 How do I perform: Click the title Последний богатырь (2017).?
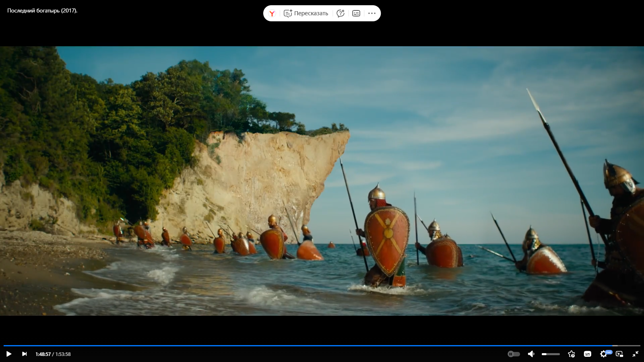click(x=42, y=10)
